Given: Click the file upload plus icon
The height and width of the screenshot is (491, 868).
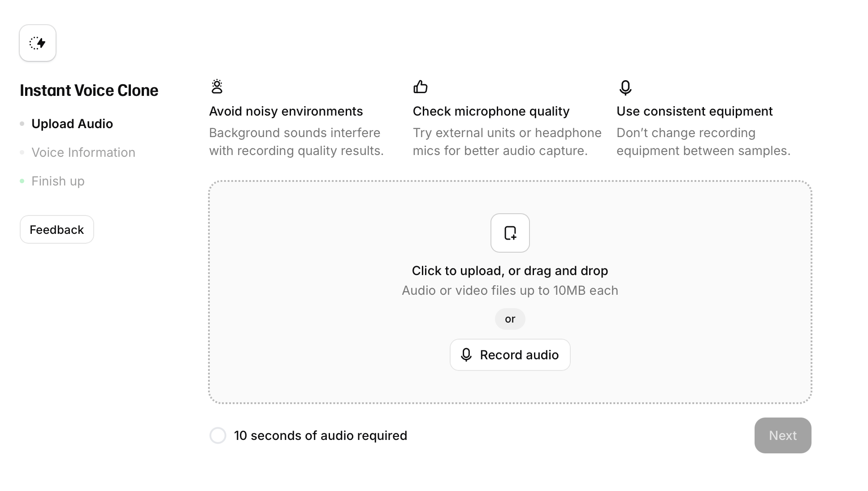Looking at the screenshot, I should (510, 233).
